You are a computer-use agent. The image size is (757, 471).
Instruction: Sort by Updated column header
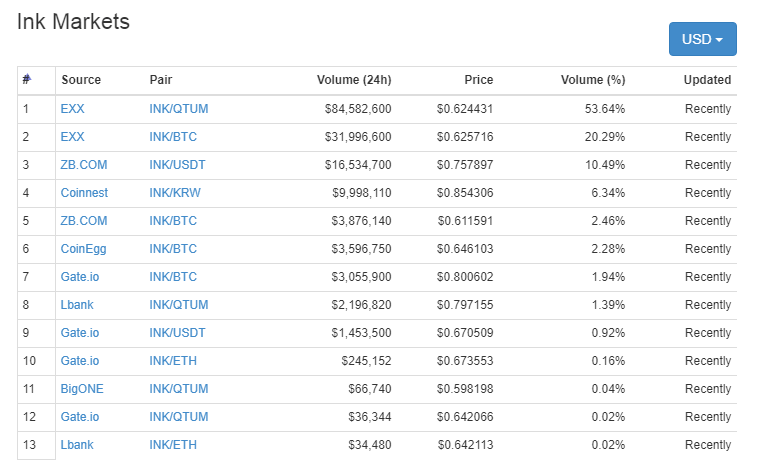coord(707,80)
